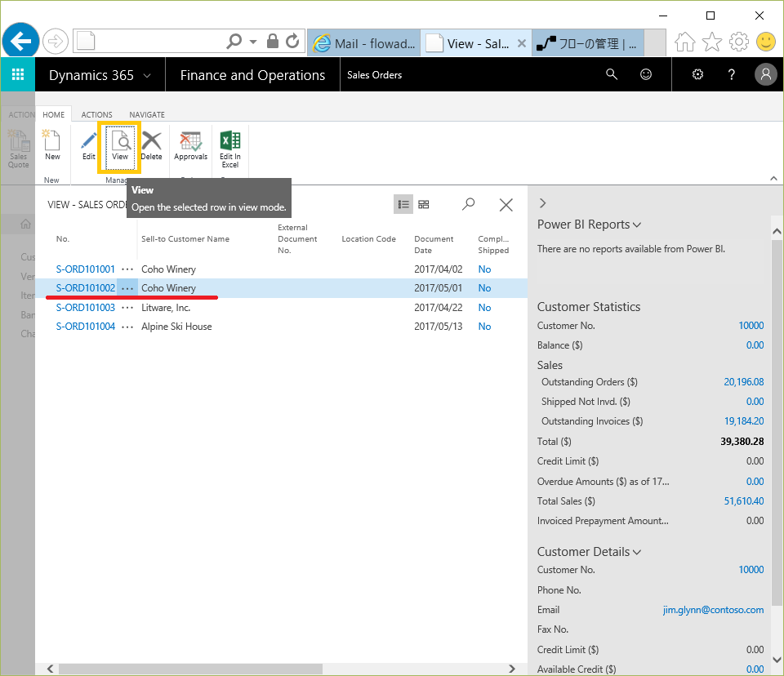The height and width of the screenshot is (676, 784).
Task: Open order S-ORD101004 link
Action: (86, 327)
